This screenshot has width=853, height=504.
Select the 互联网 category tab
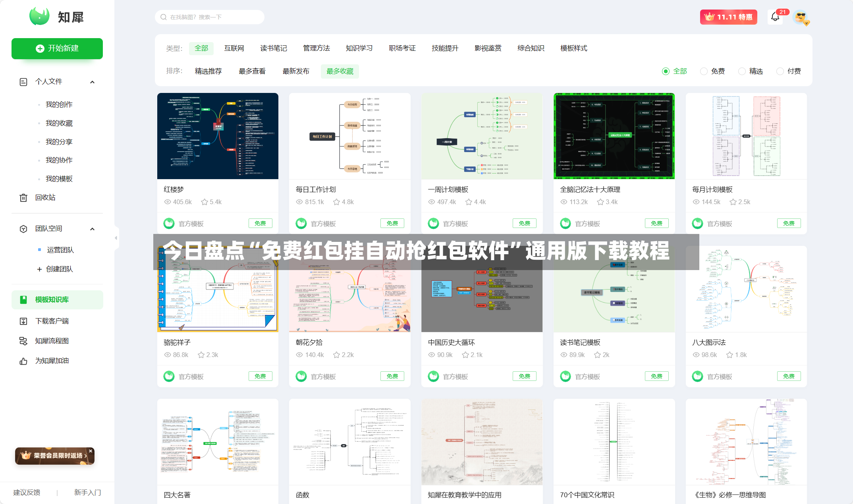click(234, 48)
